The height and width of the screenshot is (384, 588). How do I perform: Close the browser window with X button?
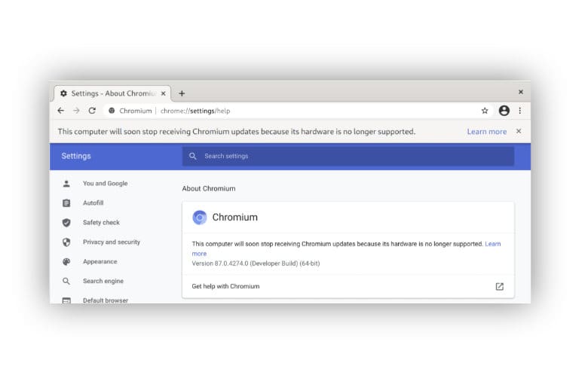[521, 92]
